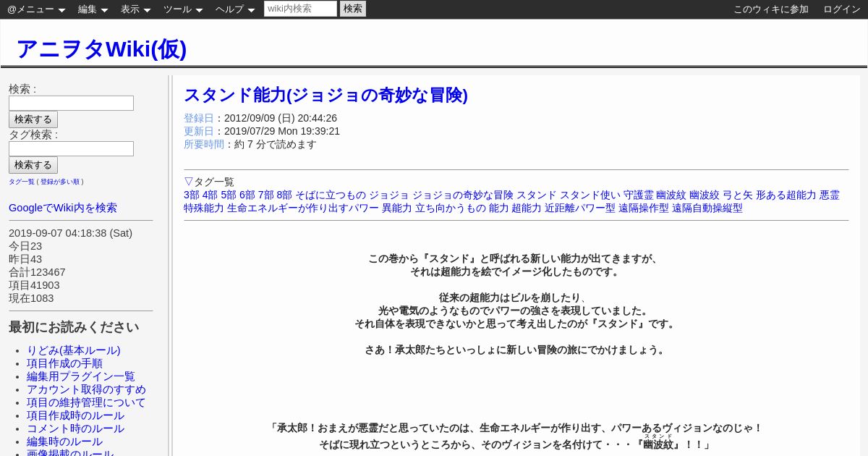Image resolution: width=868 pixels, height=456 pixels.
Task: Open the 近距離パワー型 tag
Action: pyautogui.click(x=580, y=208)
